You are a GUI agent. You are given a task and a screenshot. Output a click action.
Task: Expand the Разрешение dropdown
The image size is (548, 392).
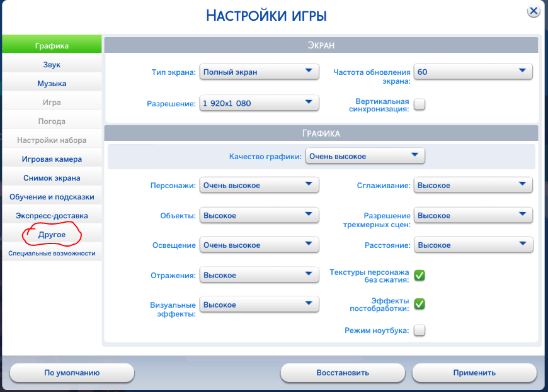click(259, 103)
